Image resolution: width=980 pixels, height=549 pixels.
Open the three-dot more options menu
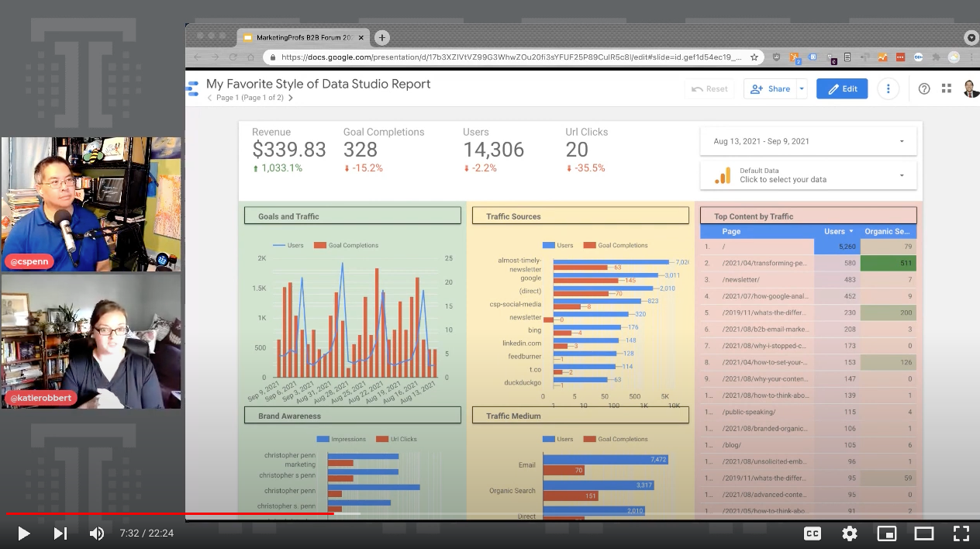click(x=888, y=89)
